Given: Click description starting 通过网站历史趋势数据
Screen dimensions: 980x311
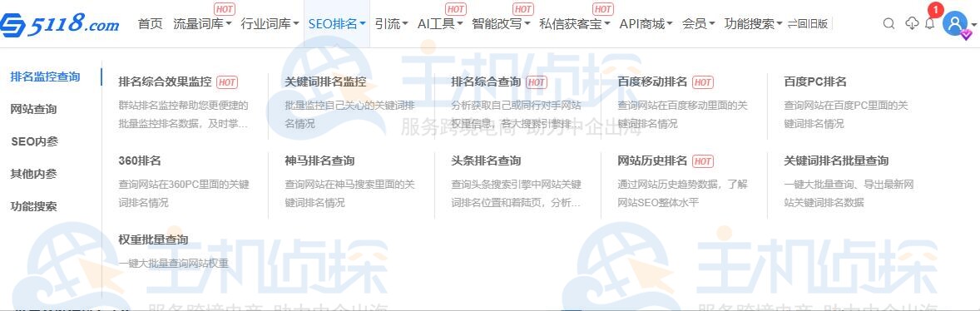Looking at the screenshot, I should coord(682,194).
